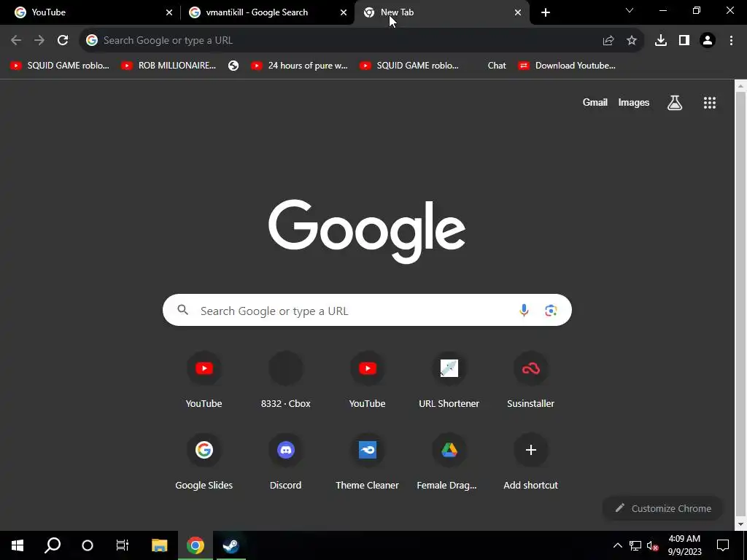Screen dimensions: 747x560
Task: Open Cortana circle in taskbar
Action: pyautogui.click(x=88, y=545)
